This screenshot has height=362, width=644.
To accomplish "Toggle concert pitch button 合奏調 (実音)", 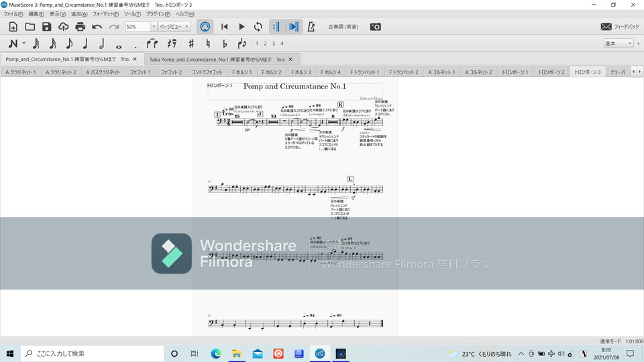I will pos(343,27).
